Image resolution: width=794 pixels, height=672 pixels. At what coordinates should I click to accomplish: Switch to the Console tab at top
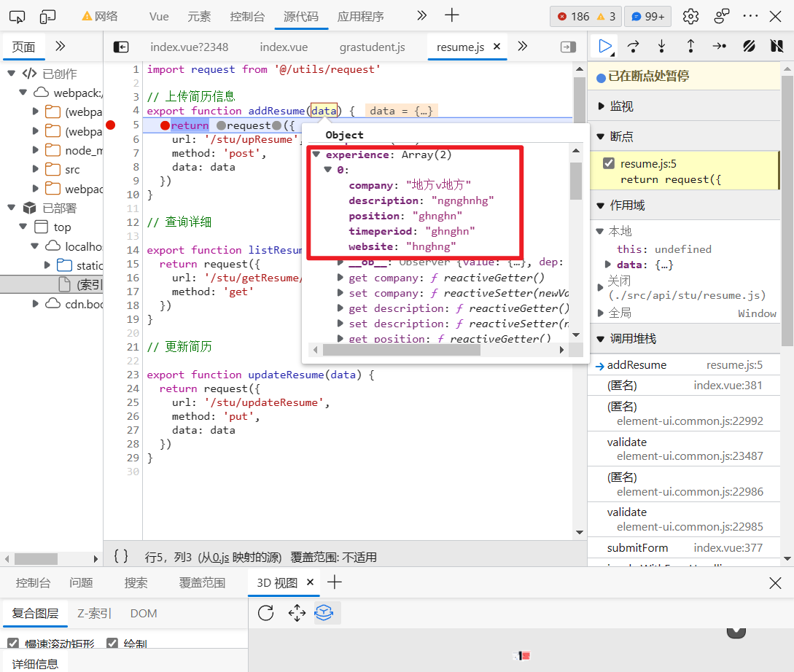pyautogui.click(x=247, y=16)
